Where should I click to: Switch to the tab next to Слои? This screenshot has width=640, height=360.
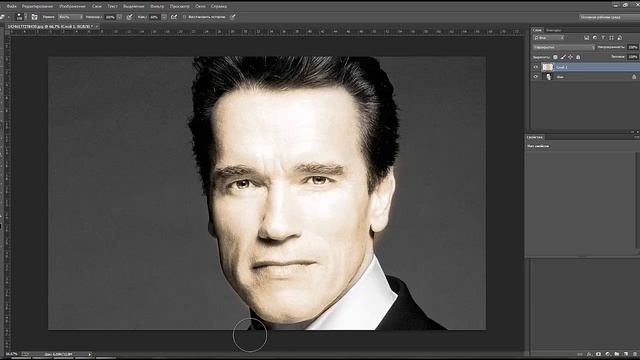[553, 30]
